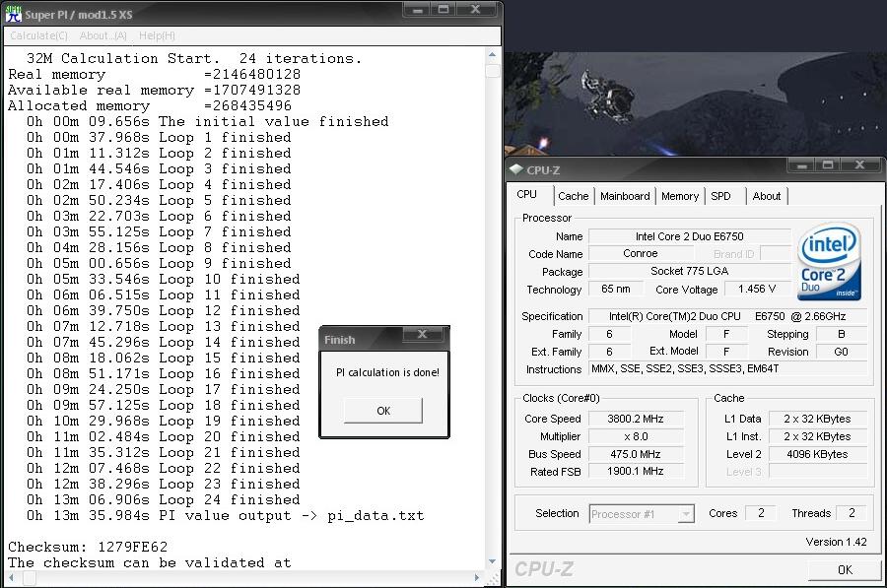Click the Name field 'Intel Core 2 Duo E6750'
The width and height of the screenshot is (887, 588).
(x=690, y=236)
